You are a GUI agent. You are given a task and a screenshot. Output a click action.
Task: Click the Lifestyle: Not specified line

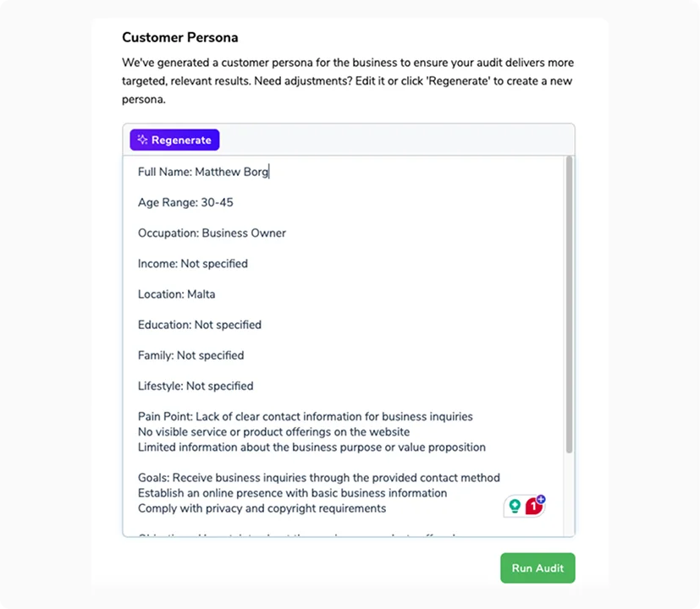coord(196,386)
